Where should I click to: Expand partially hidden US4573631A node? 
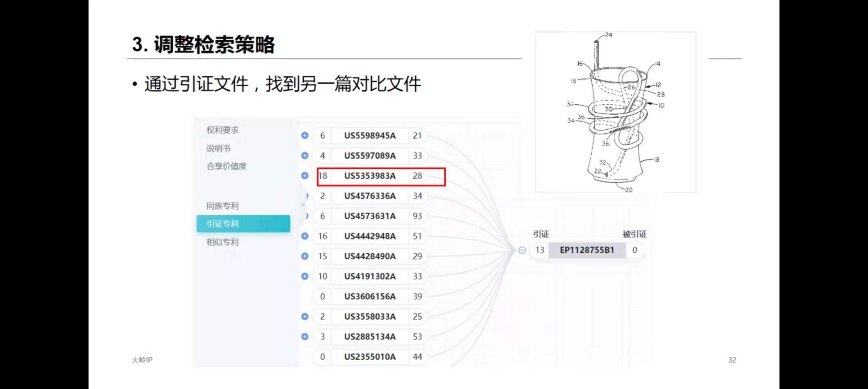pos(307,216)
